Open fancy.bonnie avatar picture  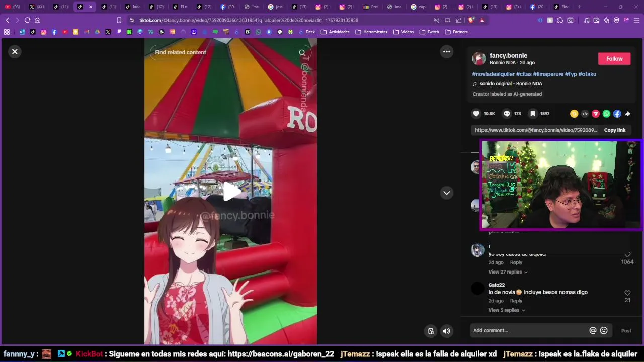pyautogui.click(x=479, y=59)
